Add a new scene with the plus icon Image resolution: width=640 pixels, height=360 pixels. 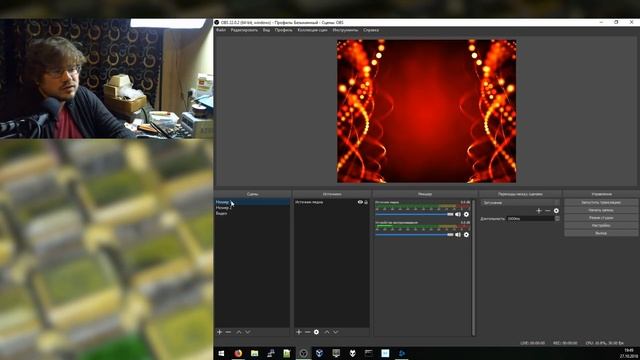(220, 332)
